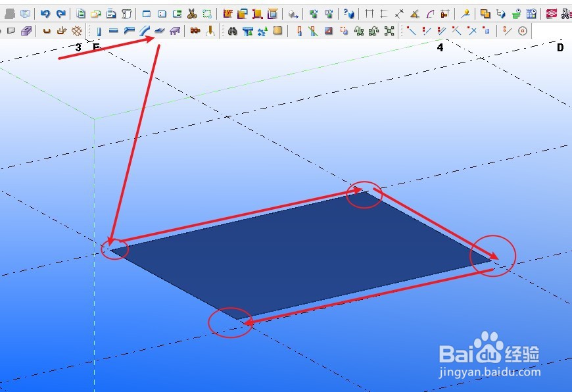Click the create weld icon

click(x=210, y=31)
